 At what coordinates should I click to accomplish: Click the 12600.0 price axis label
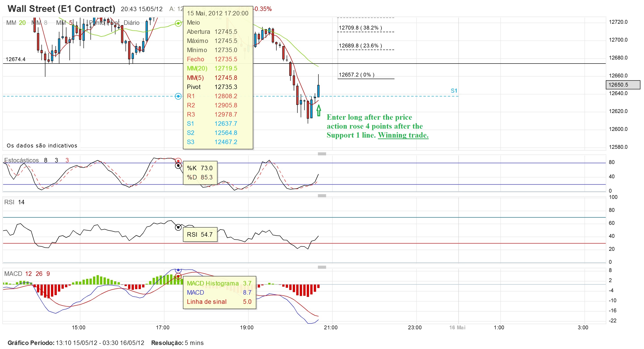point(618,129)
